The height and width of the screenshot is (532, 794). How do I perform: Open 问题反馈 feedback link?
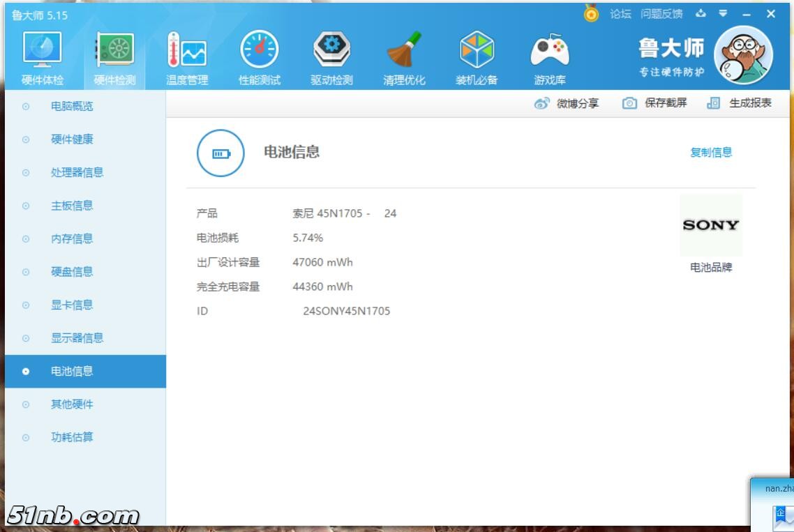click(x=661, y=14)
